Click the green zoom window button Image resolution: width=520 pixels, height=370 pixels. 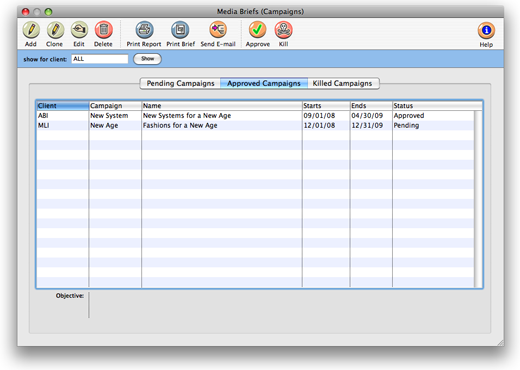(49, 12)
